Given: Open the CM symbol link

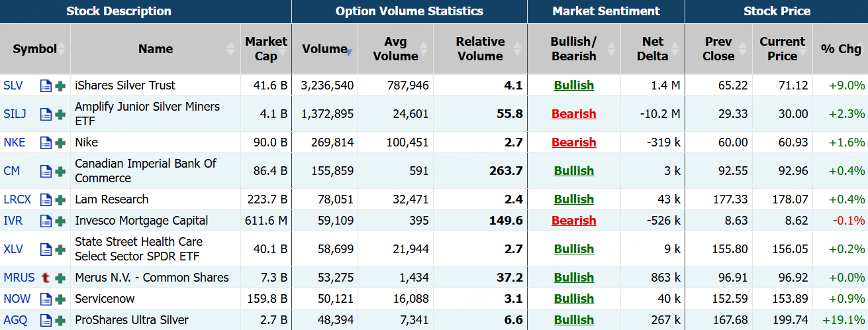Looking at the screenshot, I should (x=12, y=171).
